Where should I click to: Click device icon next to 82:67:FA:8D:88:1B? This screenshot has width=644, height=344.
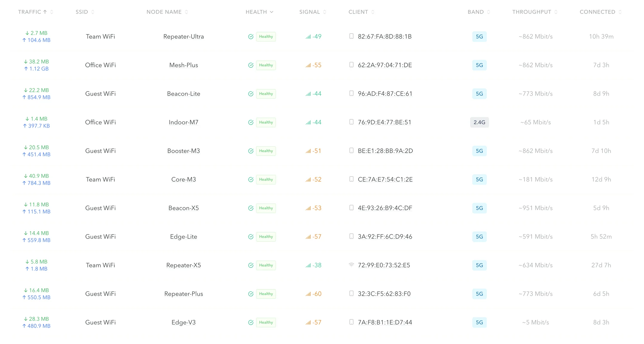click(351, 36)
